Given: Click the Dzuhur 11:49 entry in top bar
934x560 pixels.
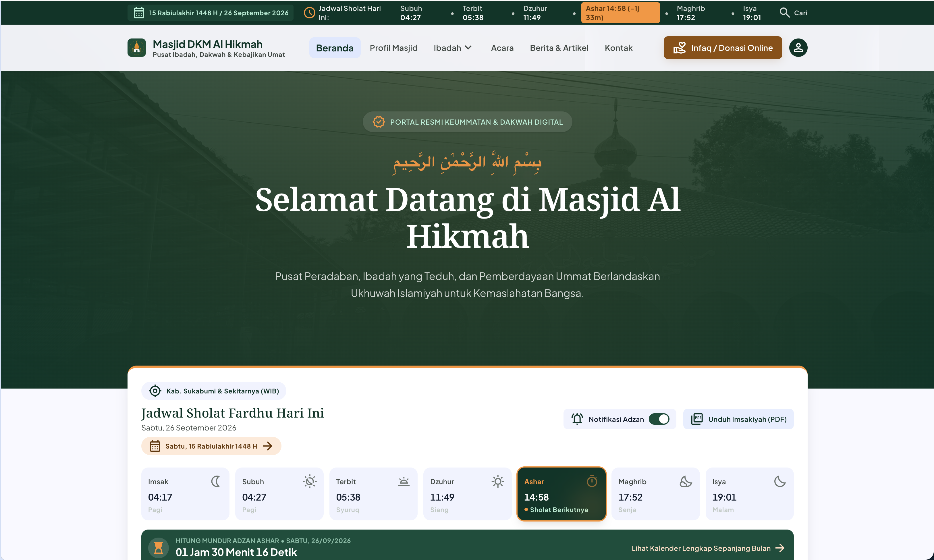Looking at the screenshot, I should tap(535, 13).
